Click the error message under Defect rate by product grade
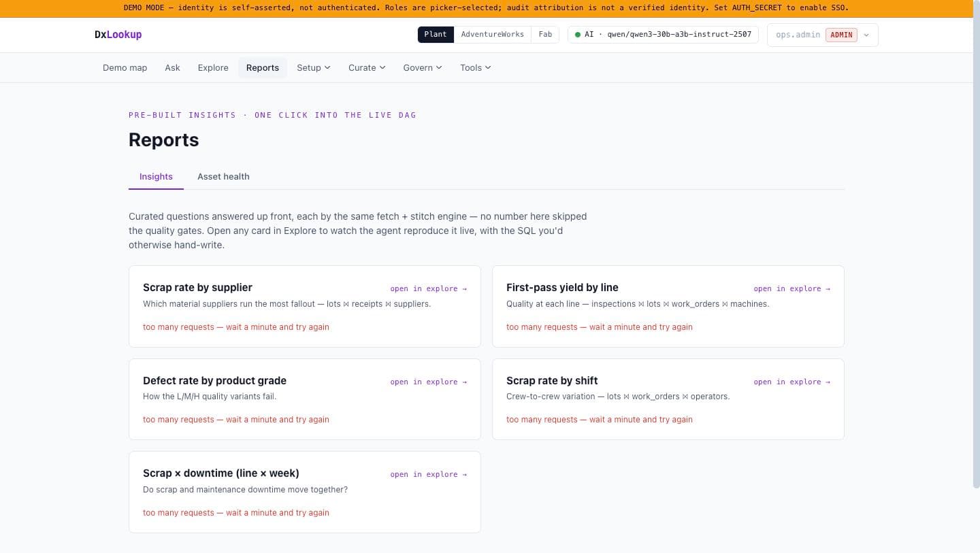 [236, 420]
